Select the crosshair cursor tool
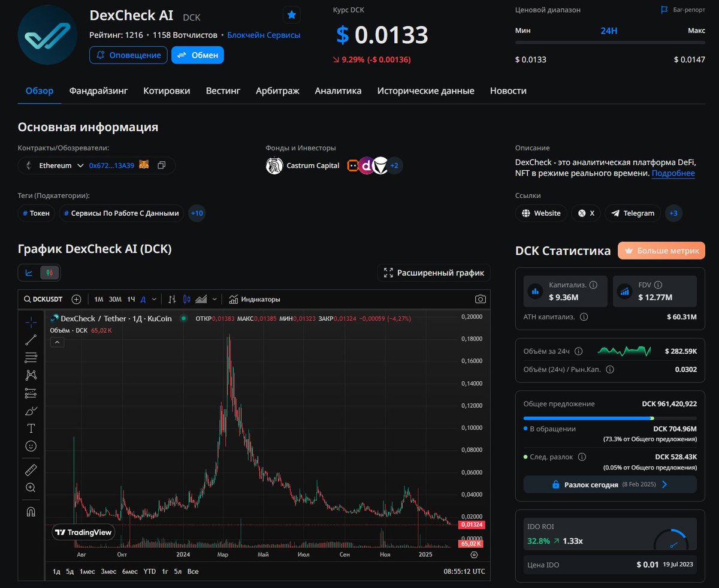The image size is (719, 588). [x=31, y=322]
